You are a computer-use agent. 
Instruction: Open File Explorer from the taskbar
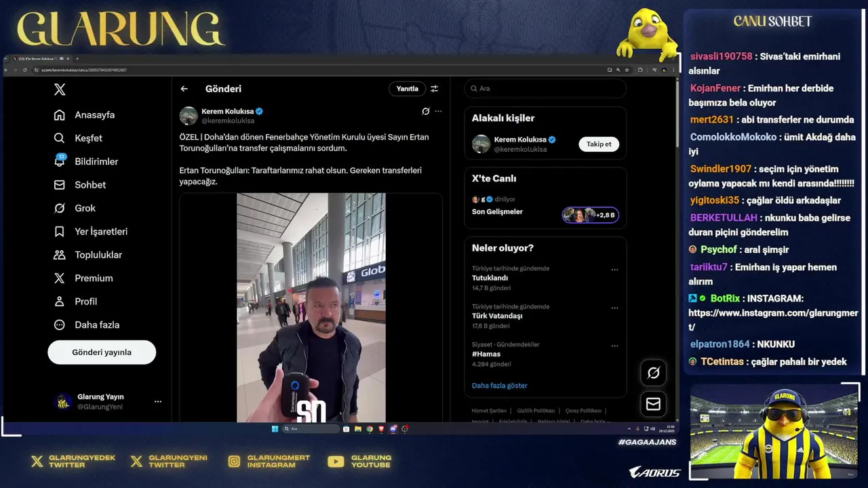[x=358, y=428]
